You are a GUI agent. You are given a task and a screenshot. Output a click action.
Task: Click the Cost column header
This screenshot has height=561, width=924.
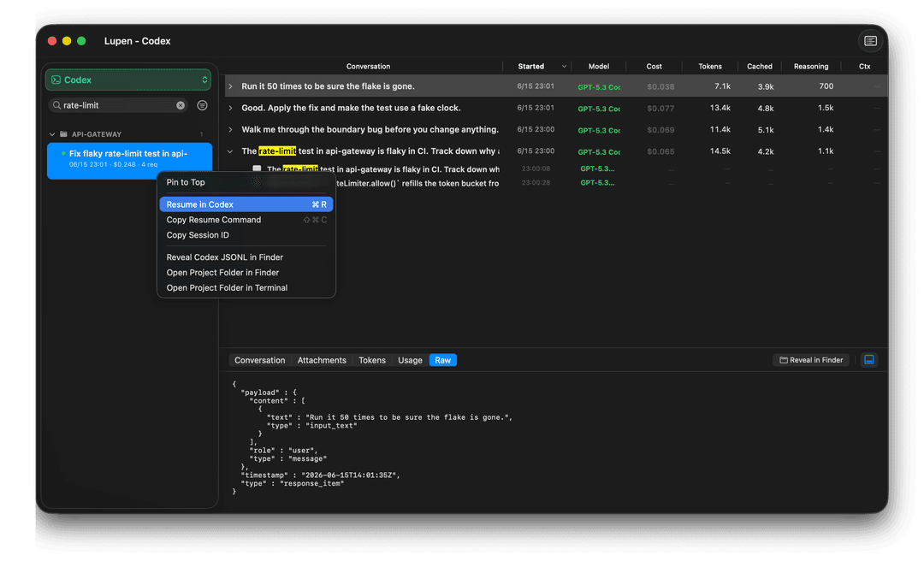tap(654, 67)
